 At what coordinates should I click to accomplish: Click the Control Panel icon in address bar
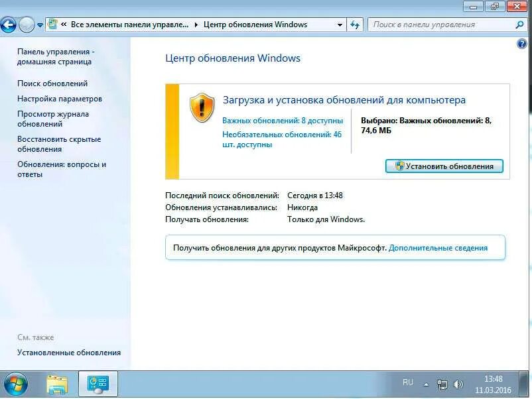[x=52, y=25]
